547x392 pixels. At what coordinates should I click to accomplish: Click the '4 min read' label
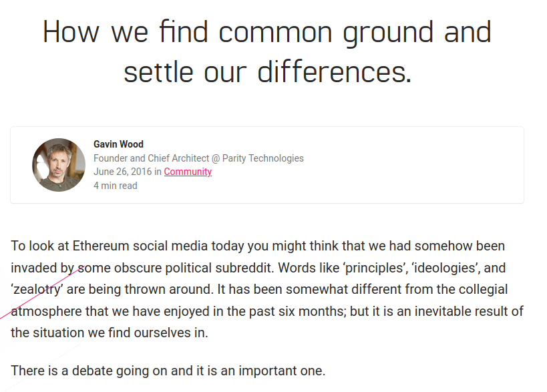pyautogui.click(x=115, y=186)
